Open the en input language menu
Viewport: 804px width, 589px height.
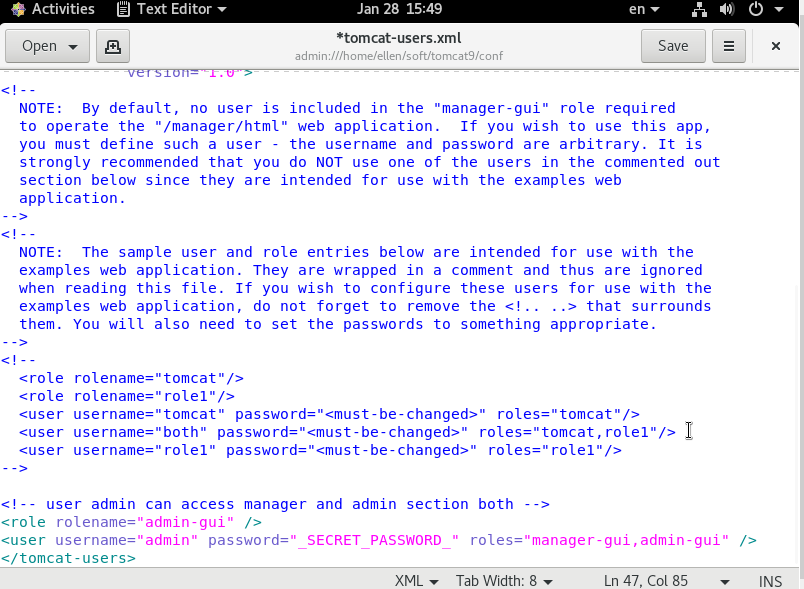[641, 9]
